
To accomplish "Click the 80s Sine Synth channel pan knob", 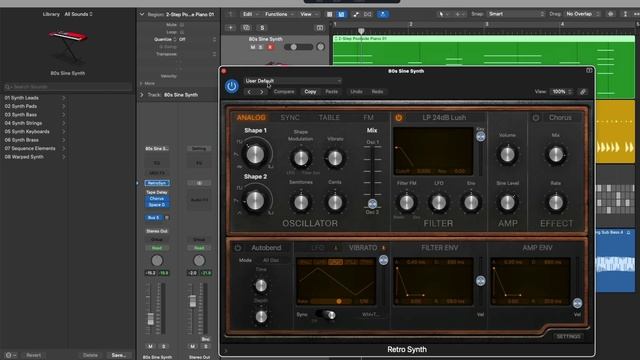I will click(x=157, y=260).
